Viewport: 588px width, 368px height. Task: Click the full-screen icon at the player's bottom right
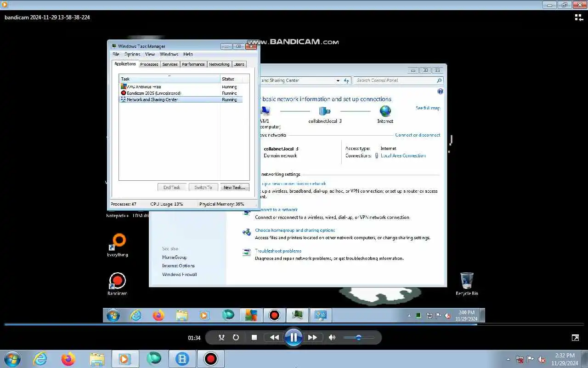(x=575, y=338)
